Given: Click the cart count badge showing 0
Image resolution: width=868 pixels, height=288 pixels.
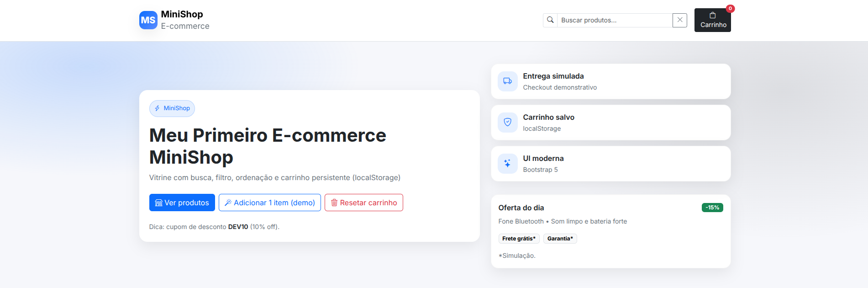Looking at the screenshot, I should [x=730, y=8].
